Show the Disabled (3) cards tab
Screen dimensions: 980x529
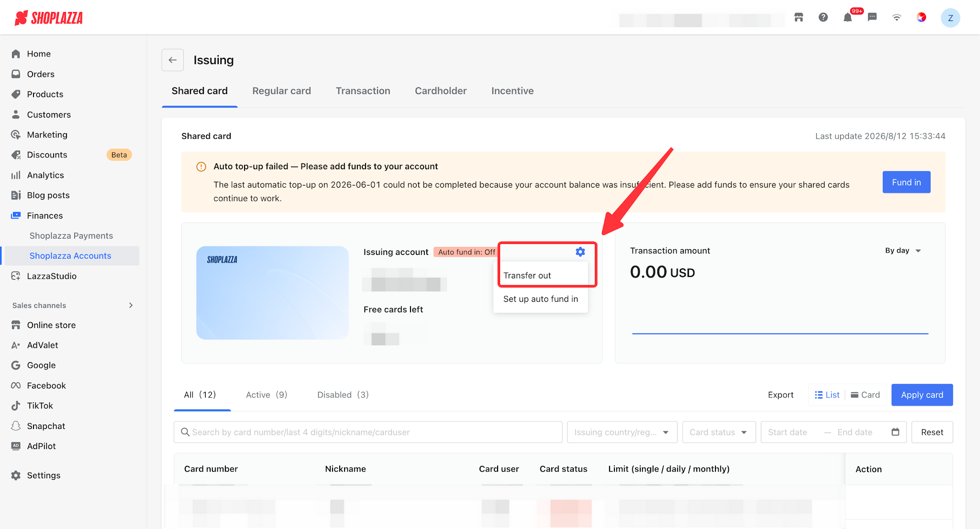coord(343,395)
